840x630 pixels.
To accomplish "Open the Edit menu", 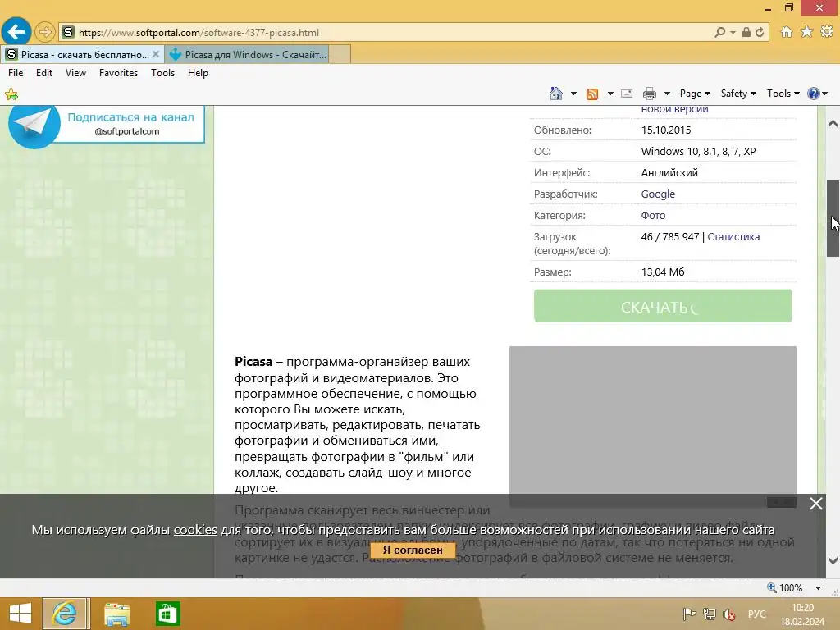I will tap(44, 73).
